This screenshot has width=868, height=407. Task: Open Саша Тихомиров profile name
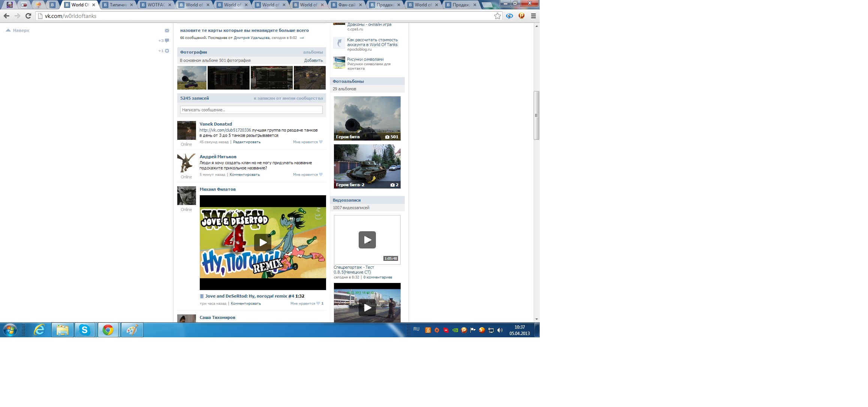217,317
